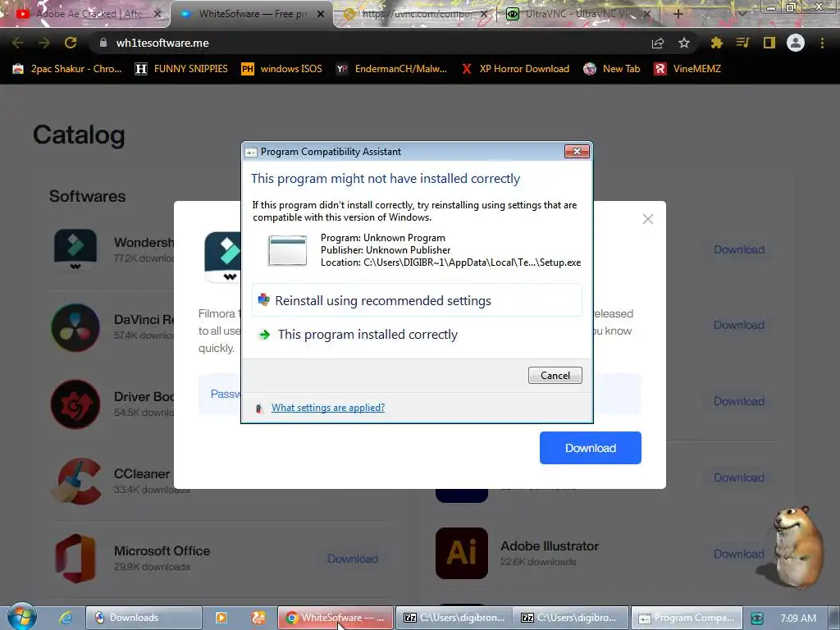Open Windows Media Player taskbar icon
This screenshot has width=840, height=630.
[x=221, y=618]
